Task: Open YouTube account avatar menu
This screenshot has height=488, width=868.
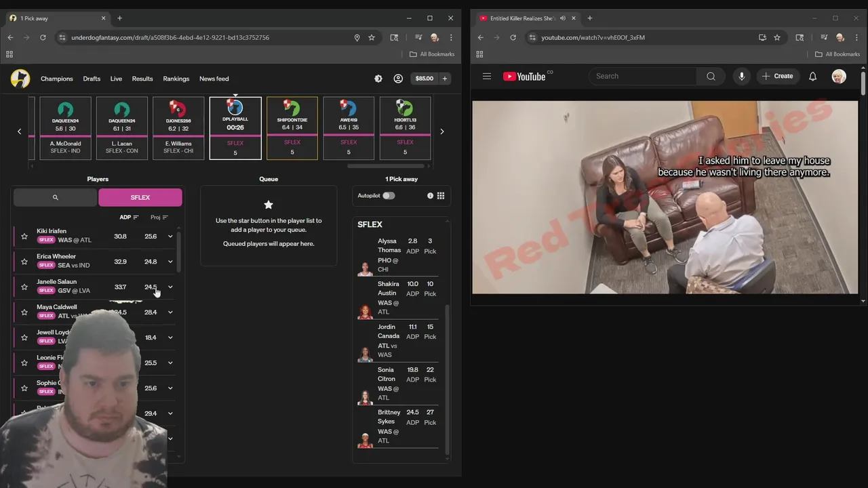Action: point(839,77)
